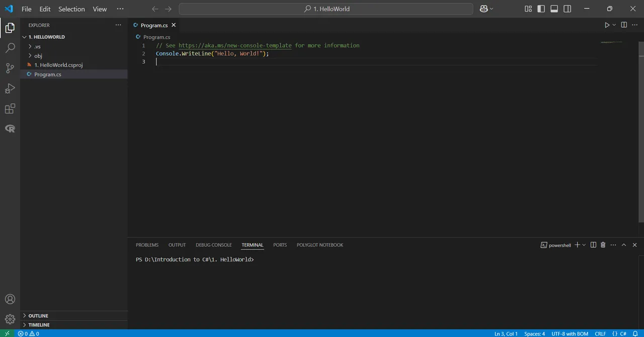Screen dimensions: 644x337
Task: Switch to the OUTPUT tab
Action: pyautogui.click(x=177, y=245)
